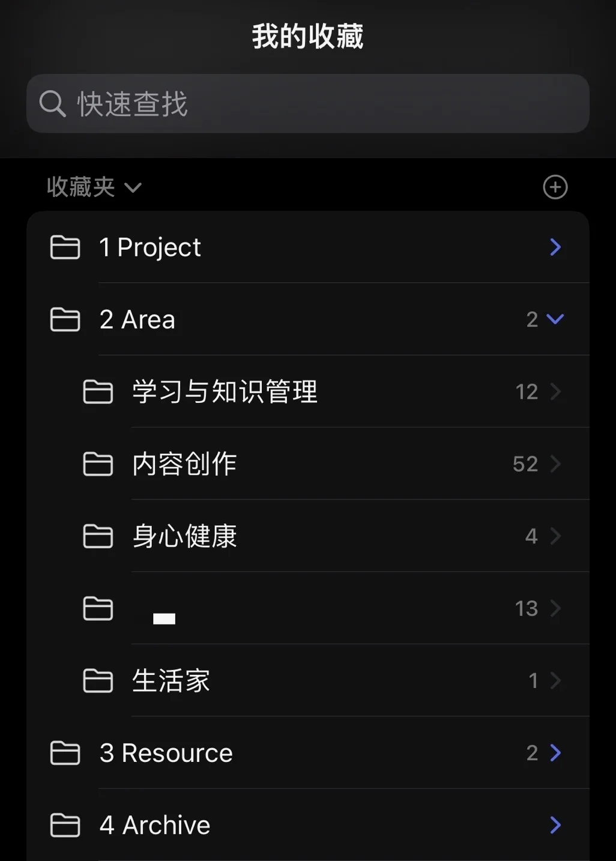Add a new folder with the plus icon
Viewport: 616px width, 861px height.
555,187
